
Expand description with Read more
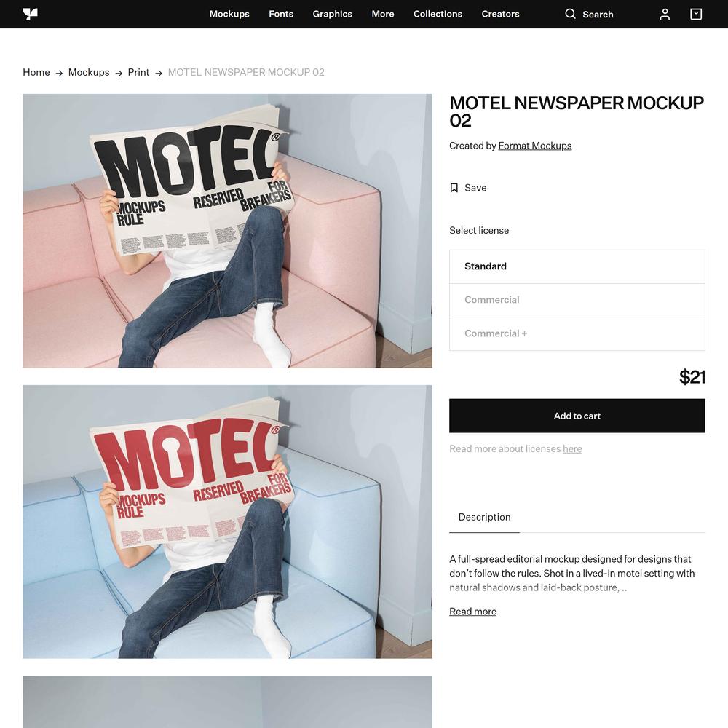472,612
